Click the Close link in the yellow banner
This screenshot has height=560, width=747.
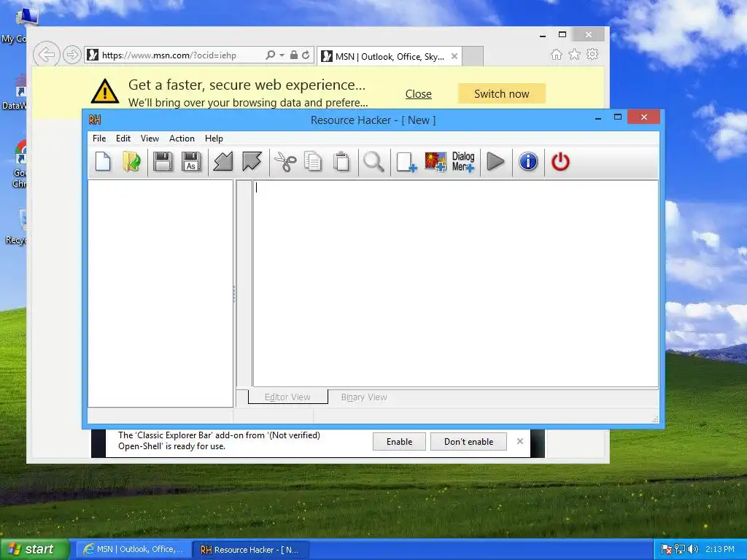coord(418,94)
